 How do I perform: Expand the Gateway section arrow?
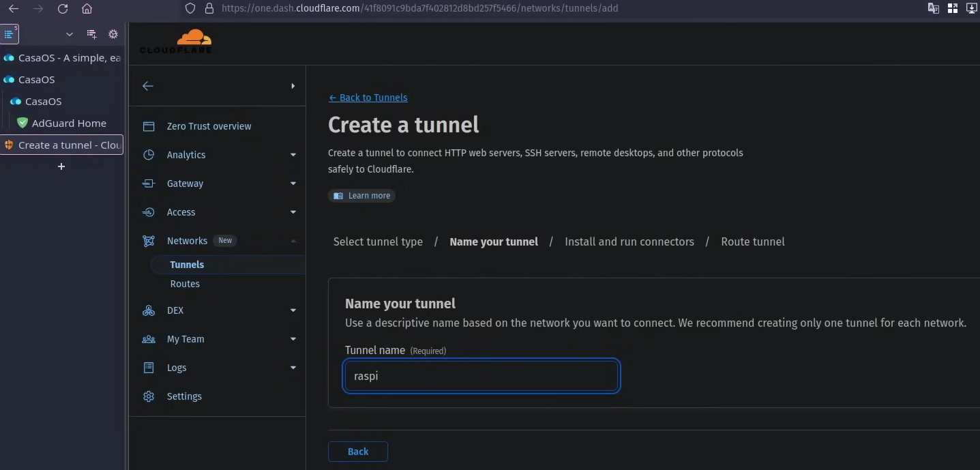click(x=293, y=183)
